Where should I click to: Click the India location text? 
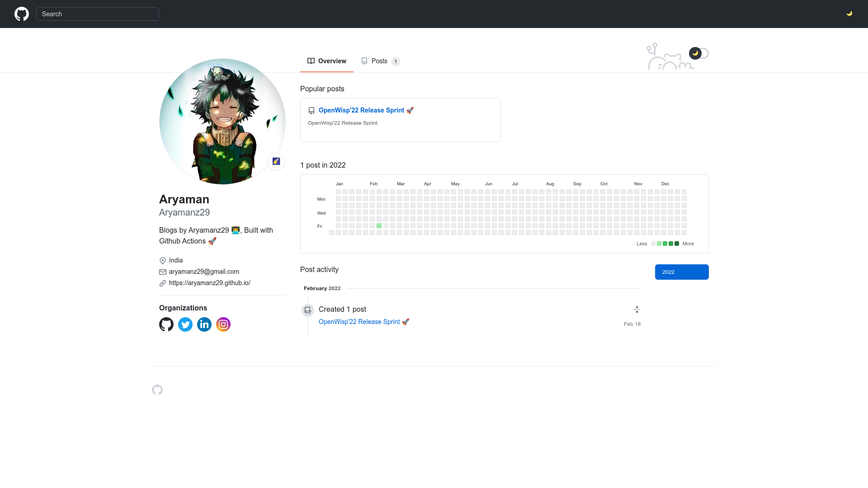click(x=176, y=260)
